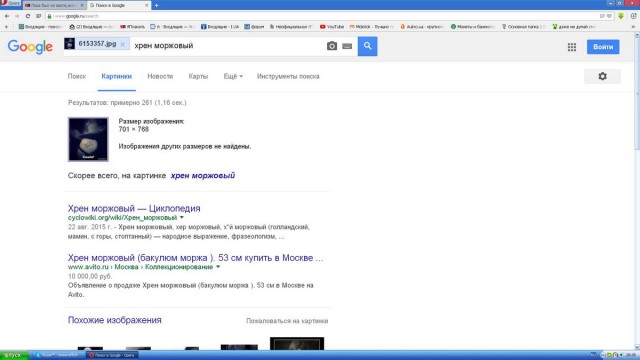Open the settings gear button
640x360 pixels.
pyautogui.click(x=602, y=76)
